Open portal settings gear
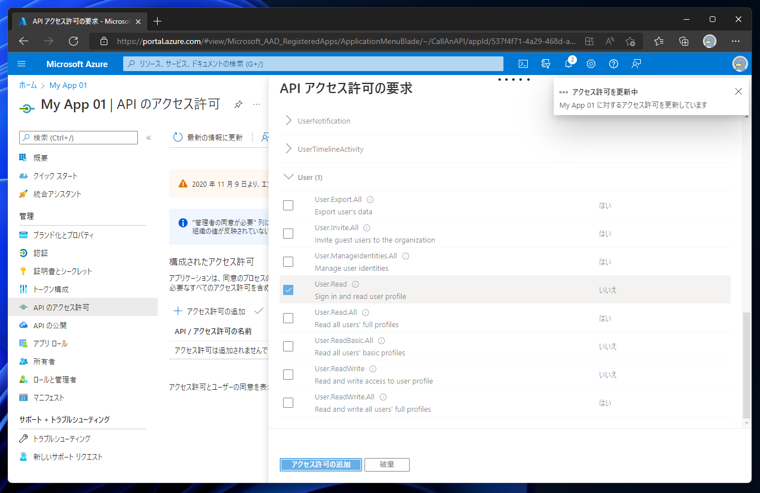The height and width of the screenshot is (493, 760). pos(591,64)
